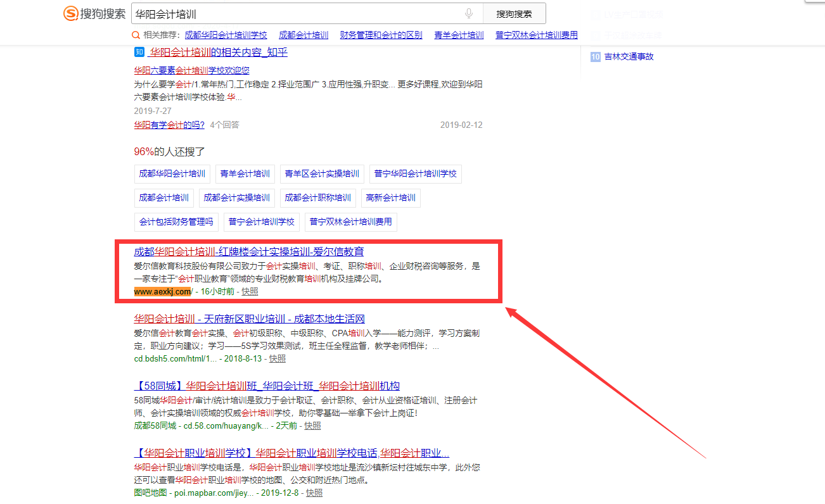This screenshot has width=825, height=504.
Task: Open 快照 for the aexkj.com result
Action: (250, 291)
